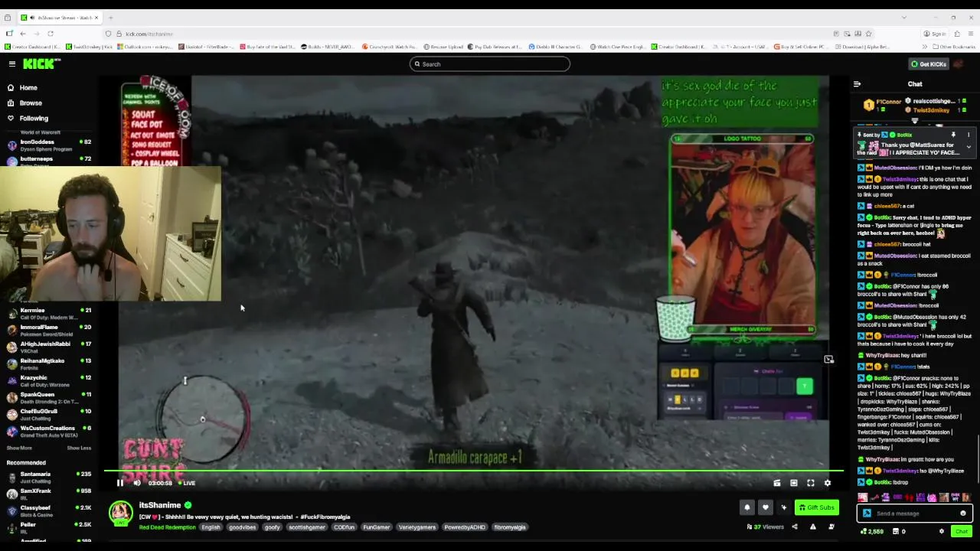This screenshot has height=551, width=980.
Task: Open Classybeef recommended channel
Action: [x=49, y=511]
